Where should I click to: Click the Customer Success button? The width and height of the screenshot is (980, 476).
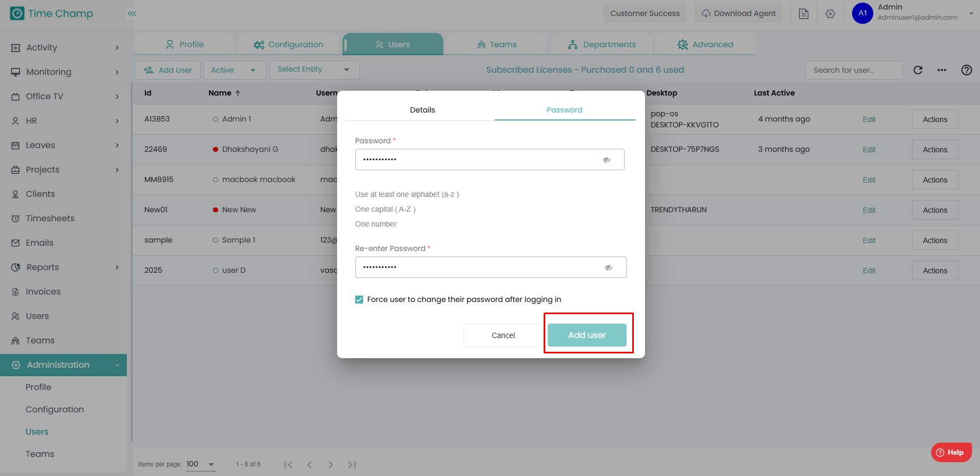tap(645, 13)
